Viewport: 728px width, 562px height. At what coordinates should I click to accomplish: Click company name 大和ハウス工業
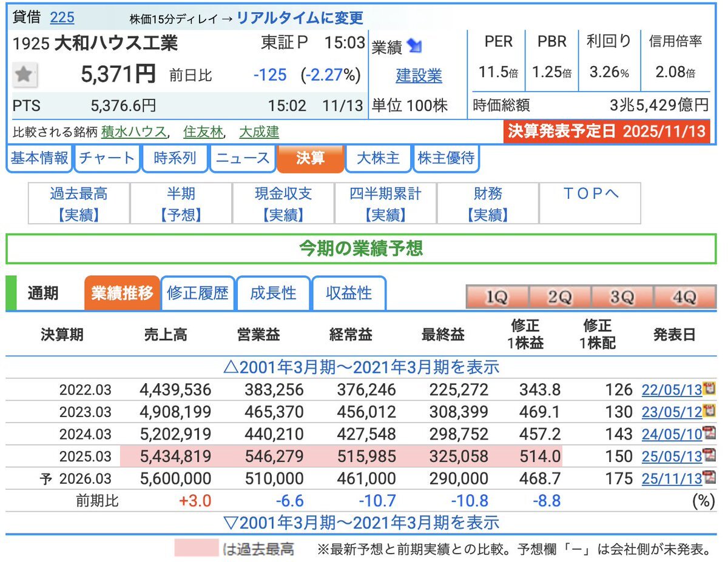point(116,44)
